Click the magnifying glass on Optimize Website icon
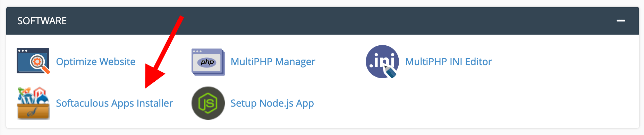 [x=39, y=64]
